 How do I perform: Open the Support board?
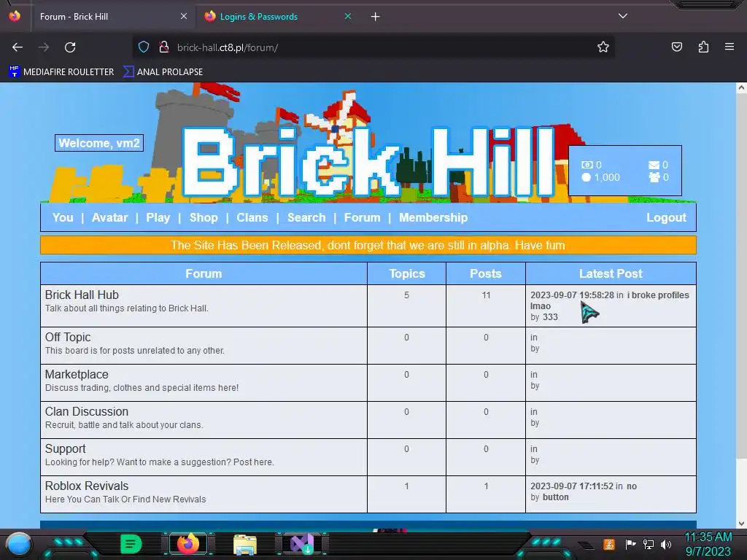point(65,448)
